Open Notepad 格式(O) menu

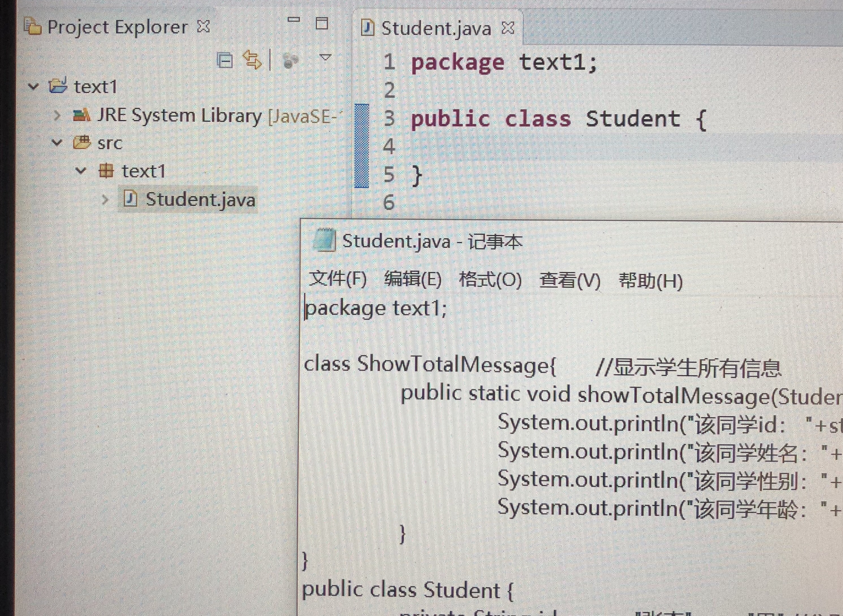coord(490,280)
